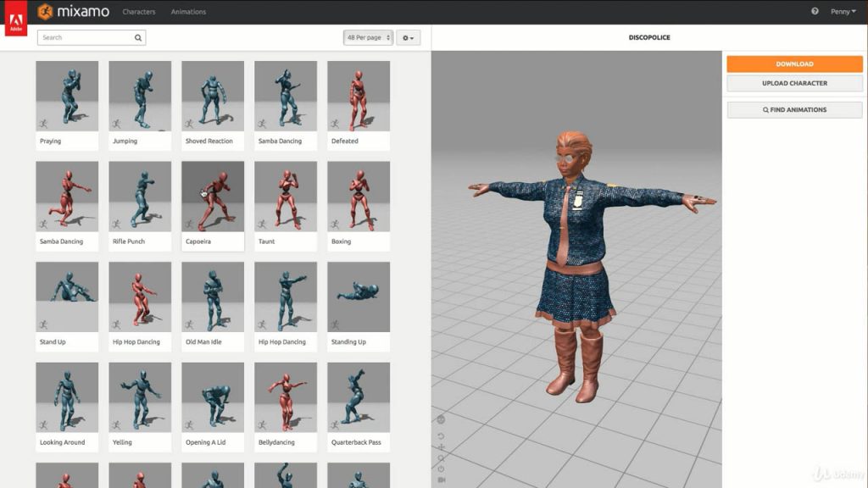
Task: Select the pan cross icon in viewport
Action: 441,447
